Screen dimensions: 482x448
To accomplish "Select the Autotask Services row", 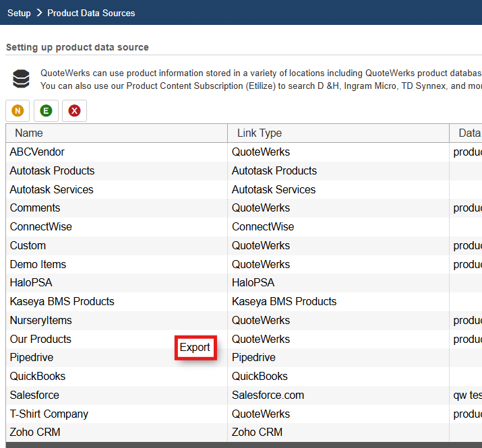I will (x=51, y=189).
